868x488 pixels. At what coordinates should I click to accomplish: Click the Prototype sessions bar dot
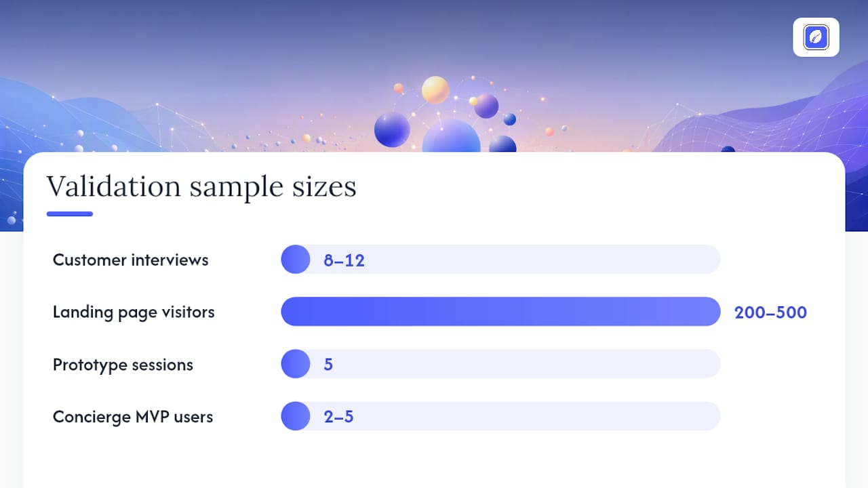[296, 364]
